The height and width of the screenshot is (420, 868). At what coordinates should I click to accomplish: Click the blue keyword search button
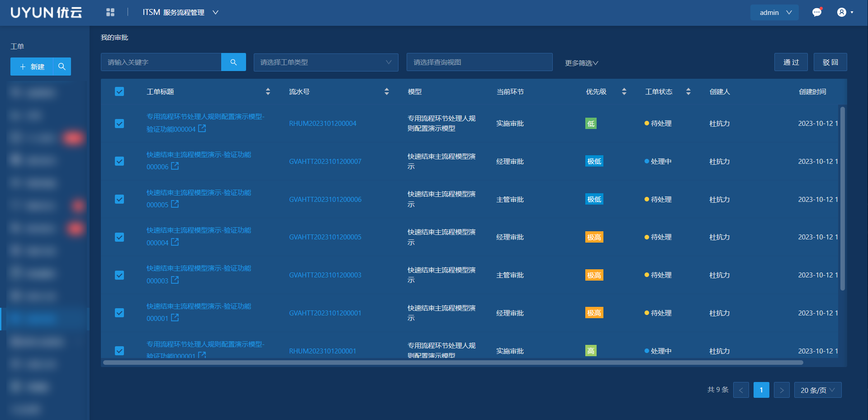pyautogui.click(x=233, y=62)
